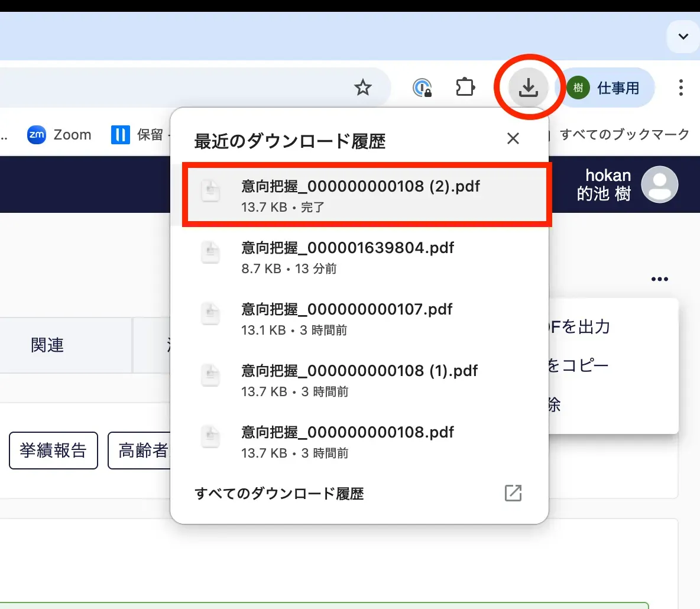Open the page's three-dot more options menu

pyautogui.click(x=659, y=279)
